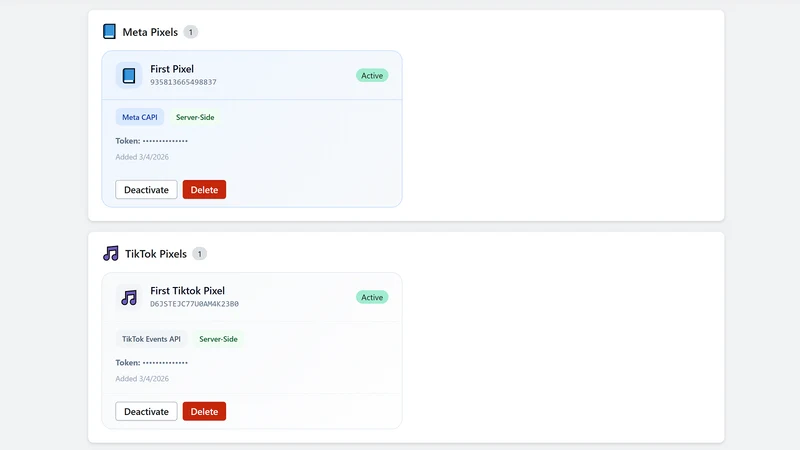Delete the First Pixel Meta pixel

point(204,190)
